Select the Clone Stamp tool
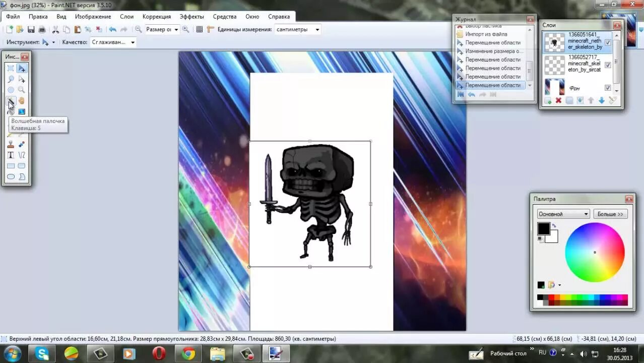The width and height of the screenshot is (644, 363). 11,145
